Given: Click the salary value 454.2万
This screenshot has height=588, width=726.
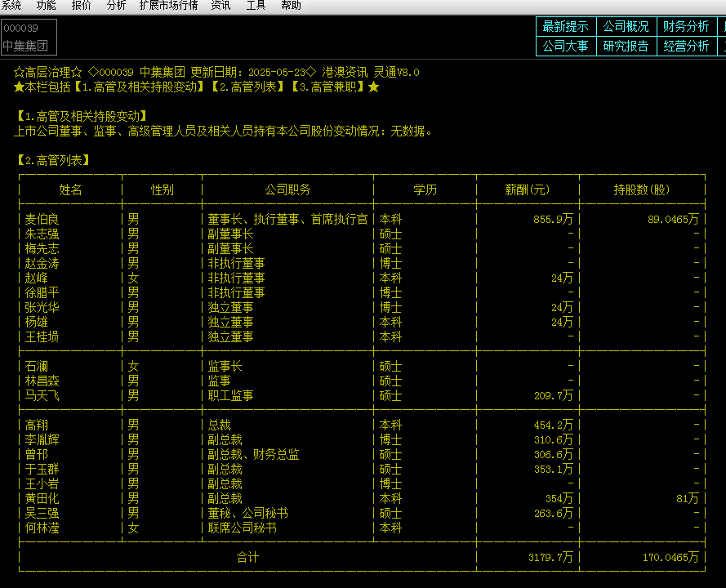Looking at the screenshot, I should pyautogui.click(x=554, y=425).
